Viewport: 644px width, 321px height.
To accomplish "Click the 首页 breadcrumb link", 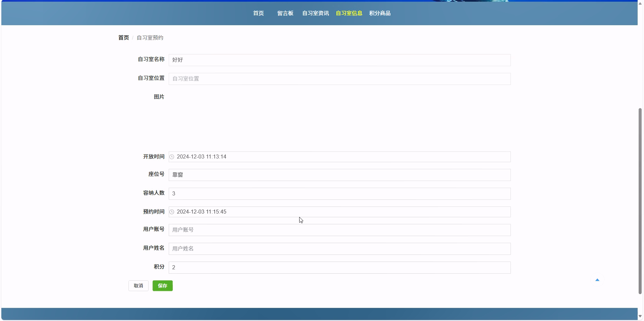I will coord(123,38).
